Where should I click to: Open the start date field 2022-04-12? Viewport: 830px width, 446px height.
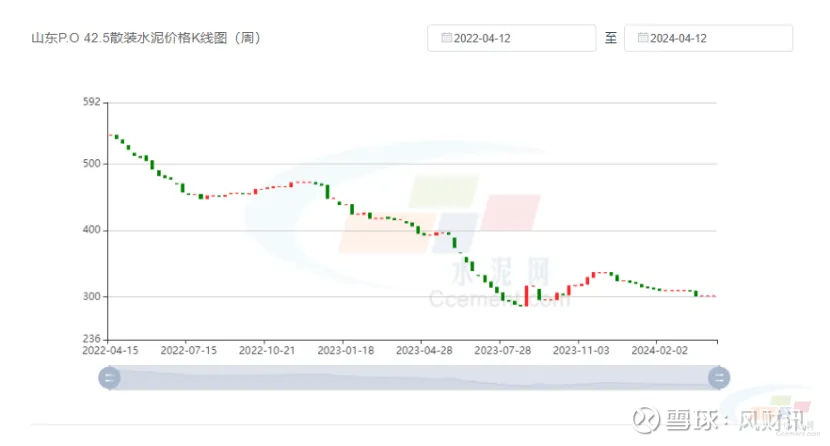[511, 38]
